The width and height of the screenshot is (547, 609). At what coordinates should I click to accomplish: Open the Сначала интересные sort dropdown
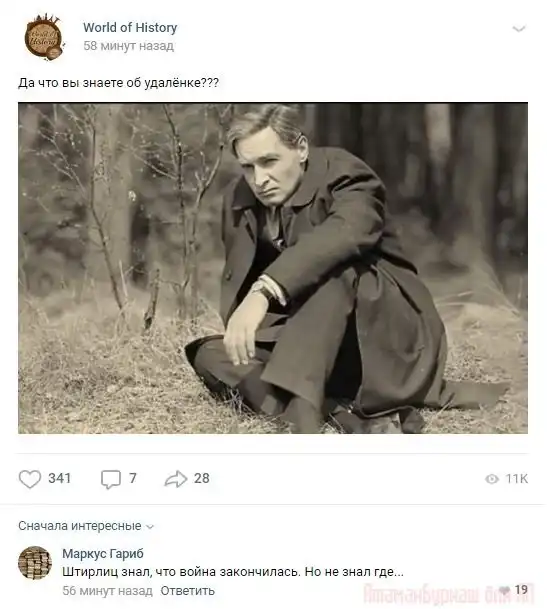click(86, 526)
